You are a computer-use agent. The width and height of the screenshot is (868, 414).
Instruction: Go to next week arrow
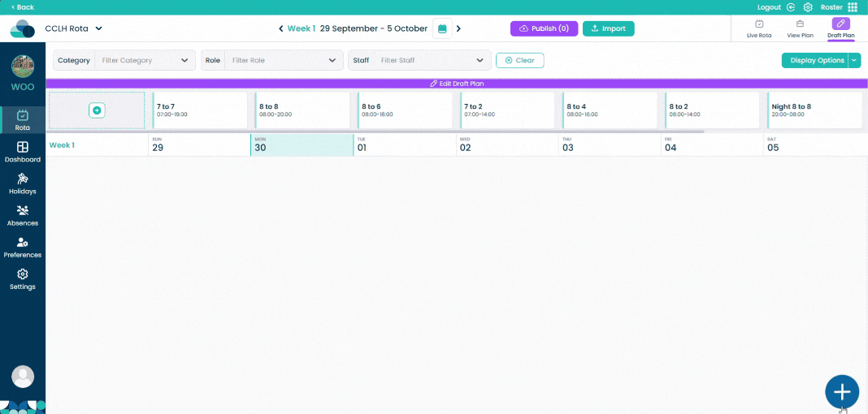point(458,28)
